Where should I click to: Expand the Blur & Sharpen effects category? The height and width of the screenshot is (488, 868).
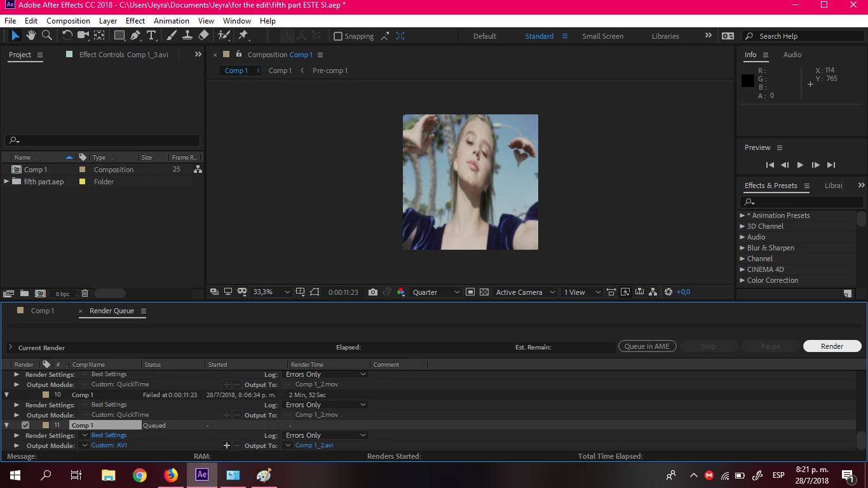click(x=742, y=248)
